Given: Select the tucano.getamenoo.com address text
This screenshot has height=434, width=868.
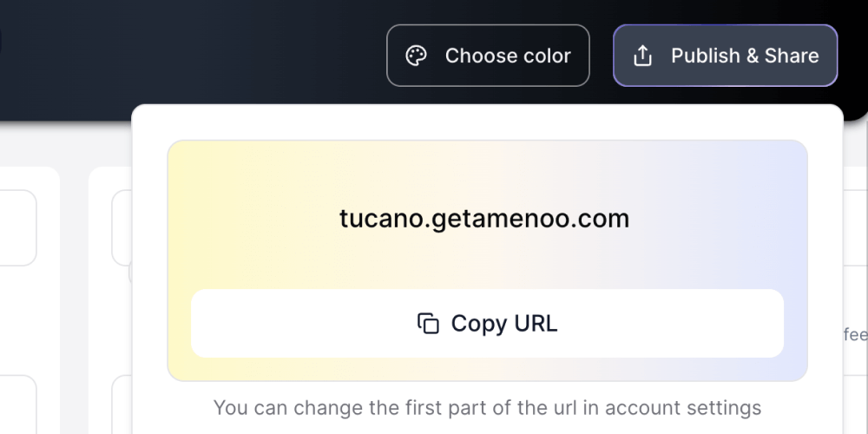Looking at the screenshot, I should pyautogui.click(x=483, y=219).
